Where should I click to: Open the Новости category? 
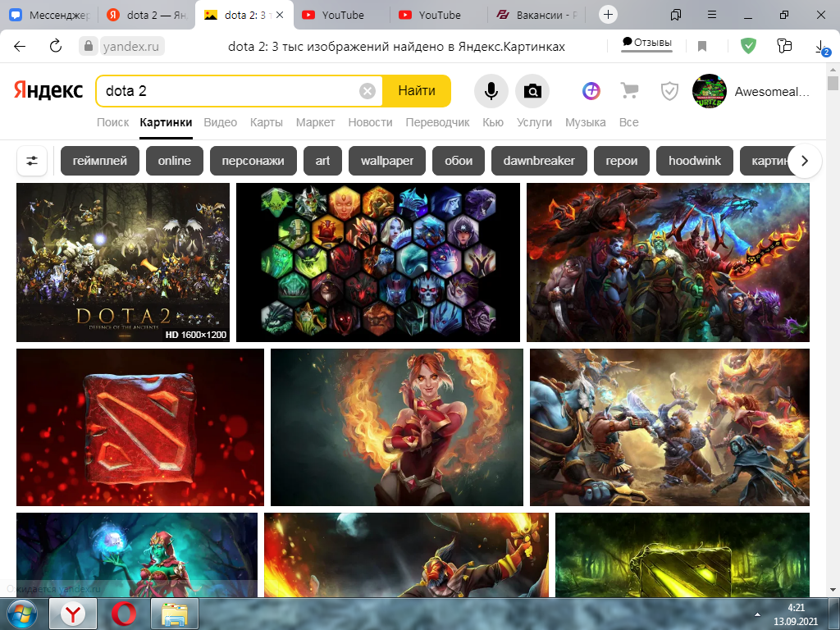tap(370, 123)
